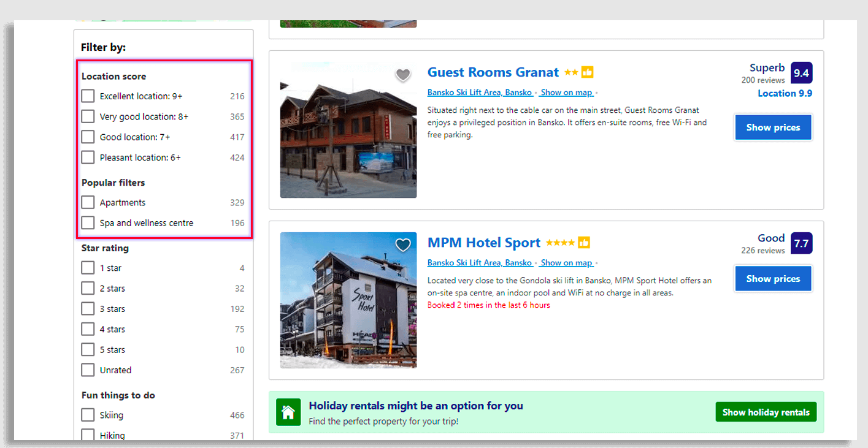Click the Location score section heading
Screen dimensions: 868x448
(x=113, y=77)
